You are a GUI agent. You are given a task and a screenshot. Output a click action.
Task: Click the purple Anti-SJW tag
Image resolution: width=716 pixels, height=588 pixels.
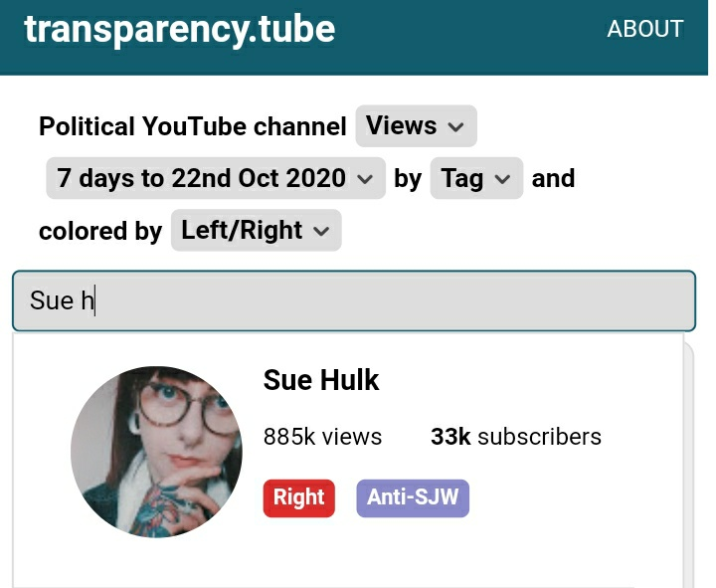tap(413, 498)
